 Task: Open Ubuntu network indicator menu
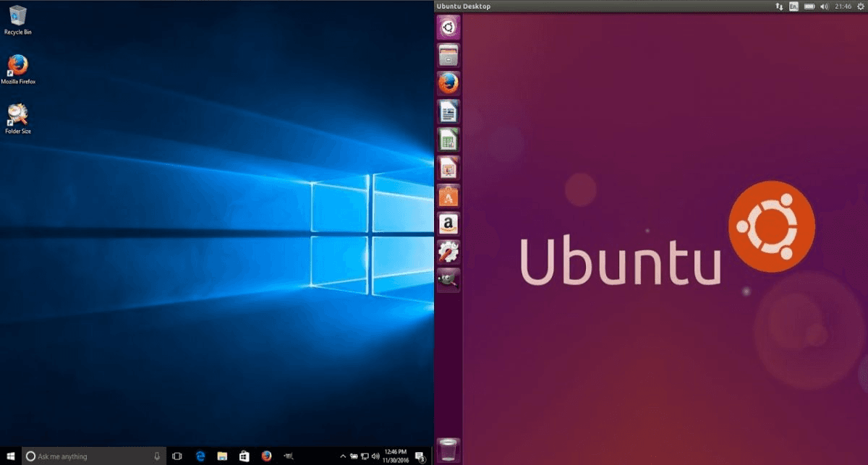point(779,7)
